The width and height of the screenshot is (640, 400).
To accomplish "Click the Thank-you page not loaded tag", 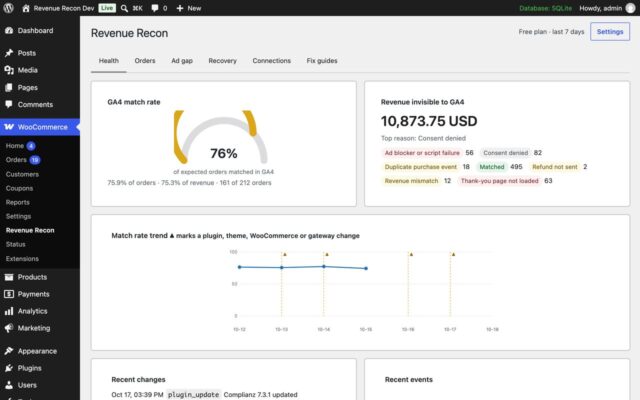I will click(x=500, y=181).
